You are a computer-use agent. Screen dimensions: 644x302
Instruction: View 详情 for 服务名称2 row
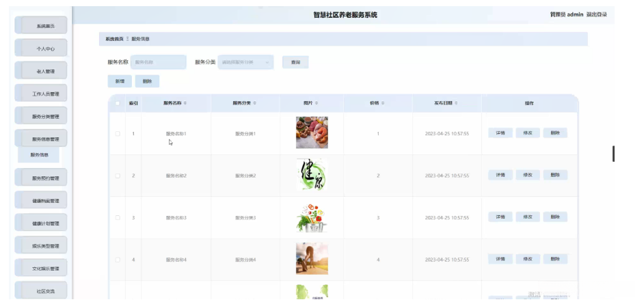[500, 175]
